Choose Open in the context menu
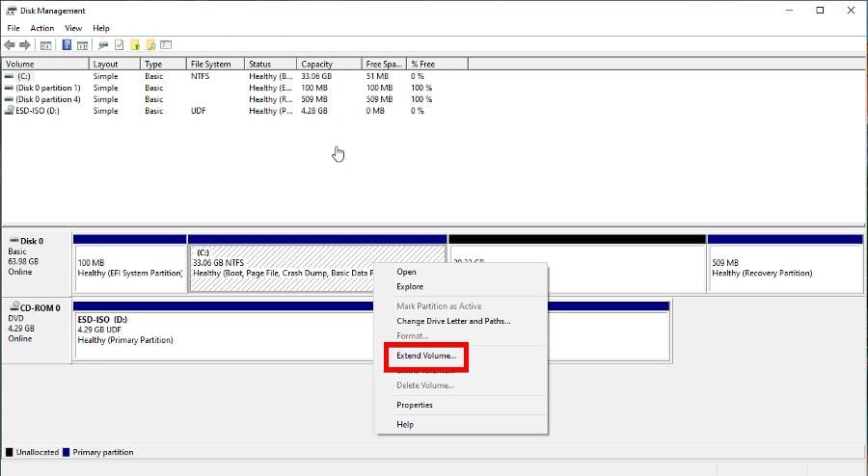 point(406,272)
